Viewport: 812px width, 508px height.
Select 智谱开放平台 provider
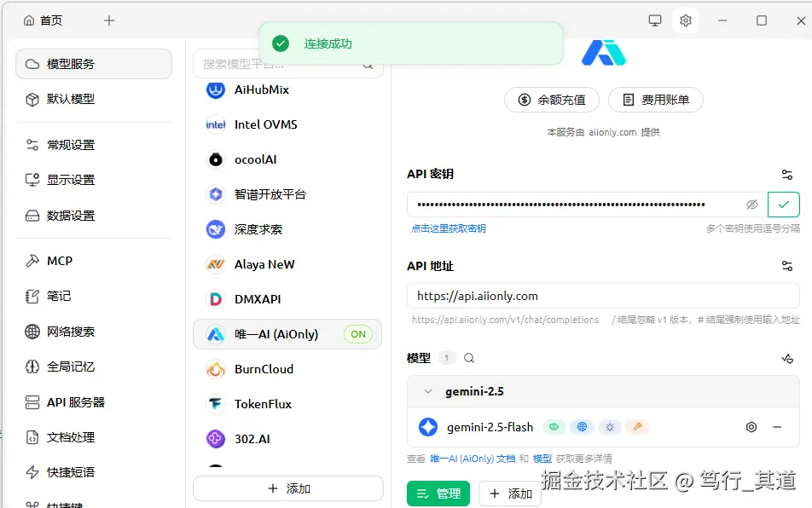287,194
